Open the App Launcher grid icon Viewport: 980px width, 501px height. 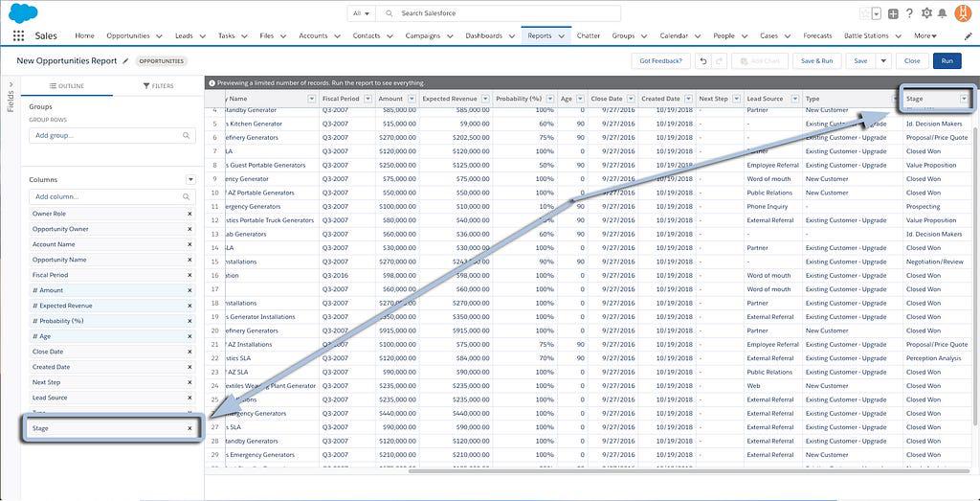tap(18, 36)
